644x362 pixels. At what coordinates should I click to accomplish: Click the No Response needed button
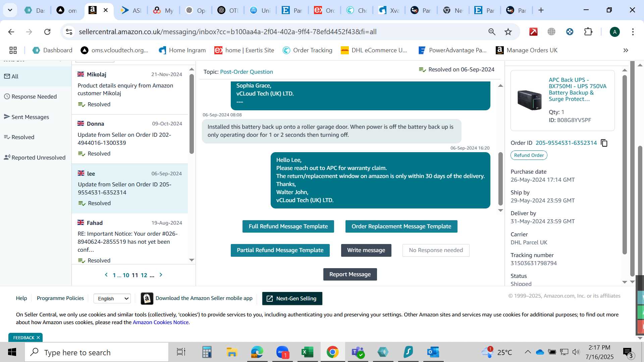[436, 250]
